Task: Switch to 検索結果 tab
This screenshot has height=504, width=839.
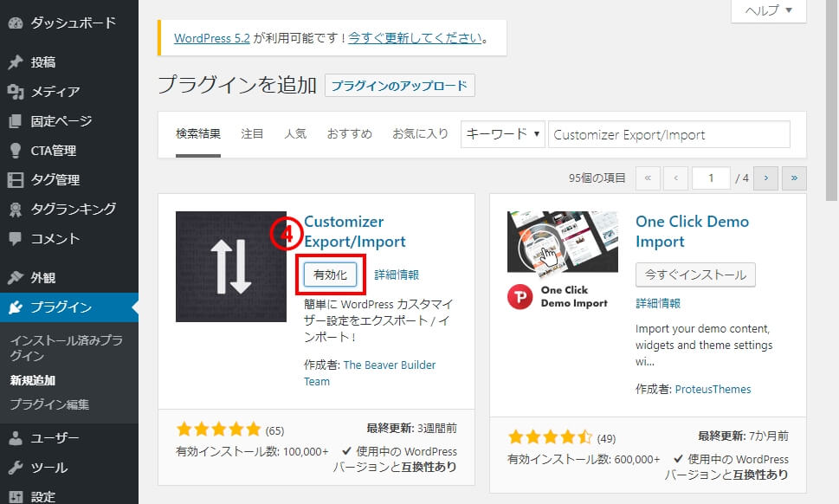Action: click(198, 133)
